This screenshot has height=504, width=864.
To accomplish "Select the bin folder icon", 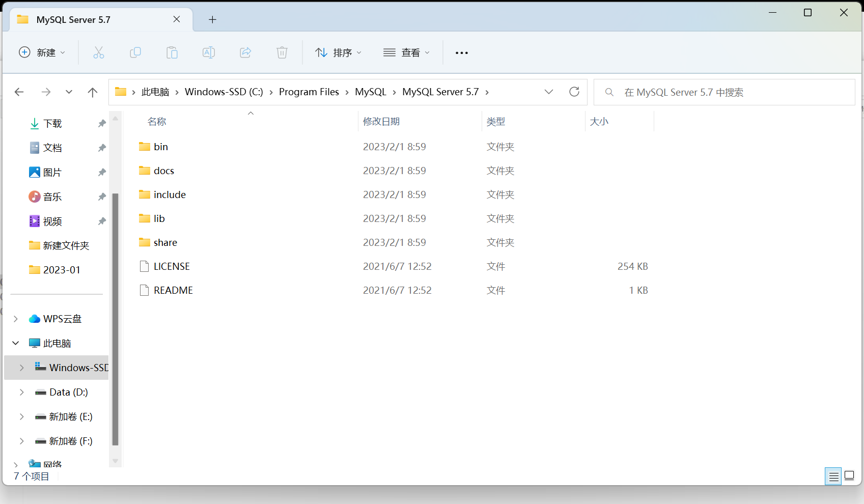I will pyautogui.click(x=145, y=147).
